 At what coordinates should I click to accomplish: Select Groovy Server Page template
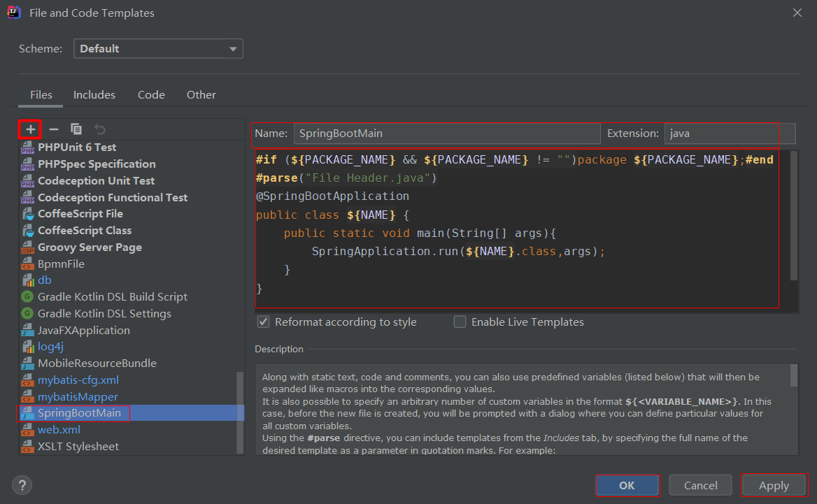coord(132,247)
